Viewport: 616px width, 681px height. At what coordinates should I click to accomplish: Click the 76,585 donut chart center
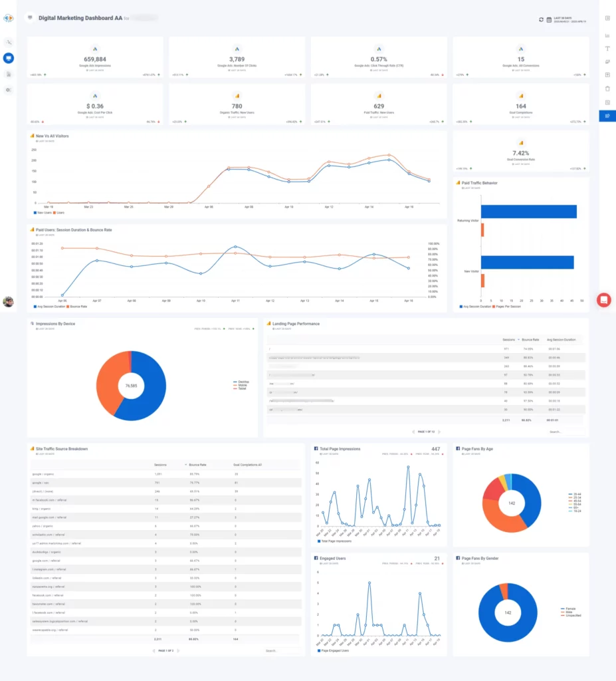[131, 386]
